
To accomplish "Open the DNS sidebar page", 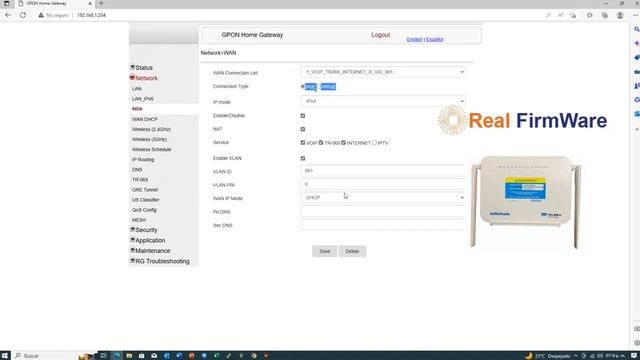I will 137,170.
